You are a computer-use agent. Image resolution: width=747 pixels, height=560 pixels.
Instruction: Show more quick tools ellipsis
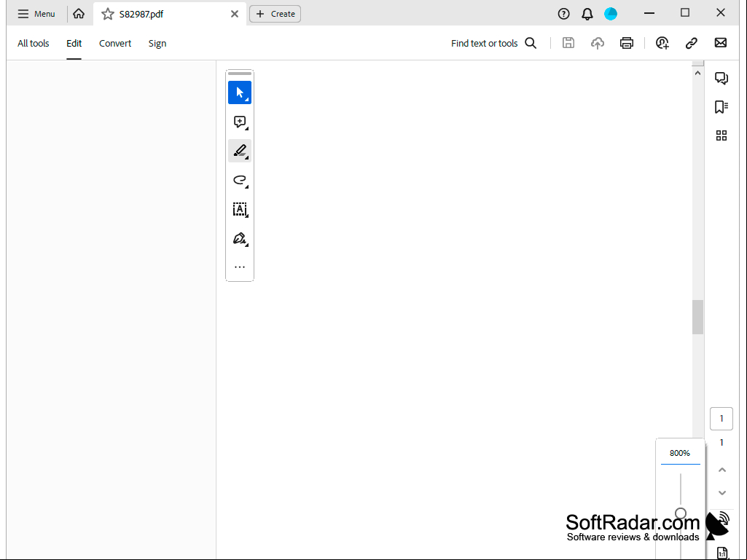pyautogui.click(x=240, y=267)
